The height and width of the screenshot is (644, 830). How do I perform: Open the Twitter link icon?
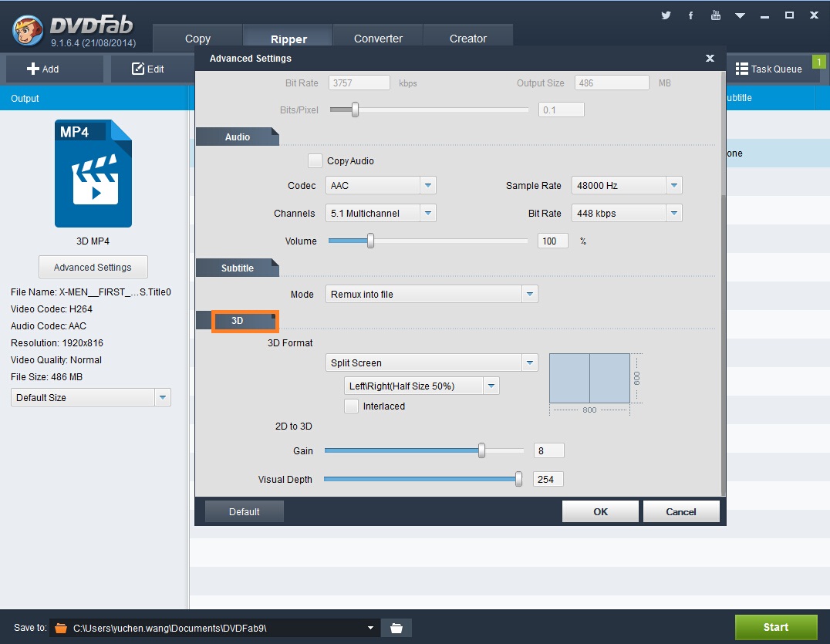click(x=666, y=15)
